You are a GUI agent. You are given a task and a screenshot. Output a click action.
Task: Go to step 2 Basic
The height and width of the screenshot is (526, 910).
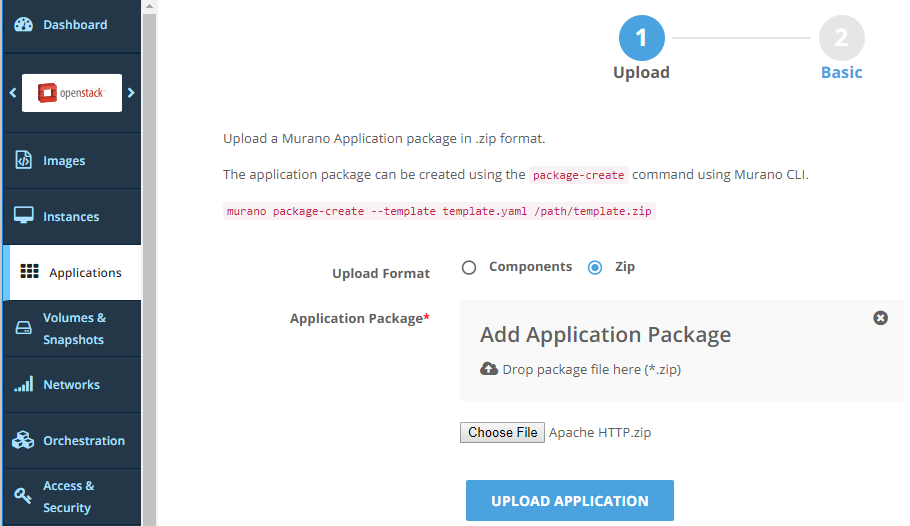[841, 40]
